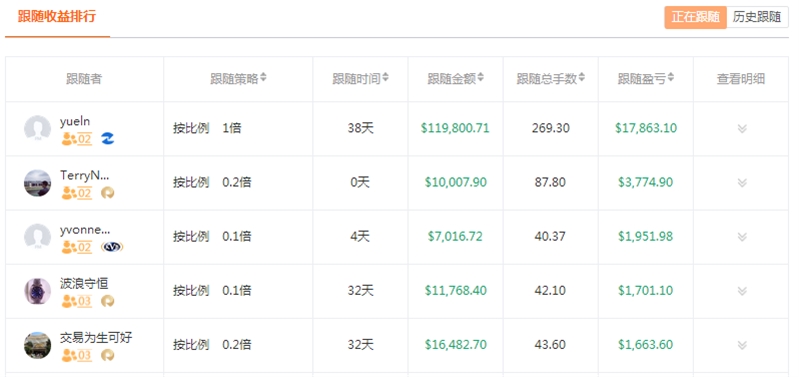
Task: Open yvonne's default avatar
Action: (37, 237)
